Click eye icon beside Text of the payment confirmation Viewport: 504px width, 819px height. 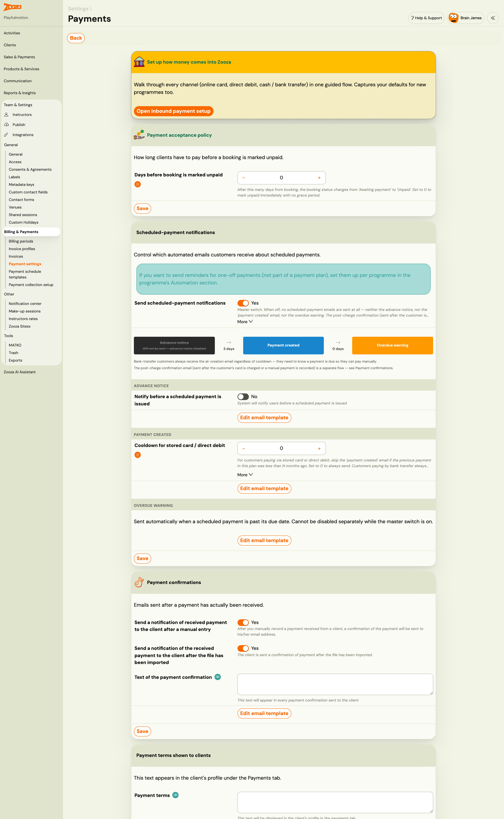point(218,677)
